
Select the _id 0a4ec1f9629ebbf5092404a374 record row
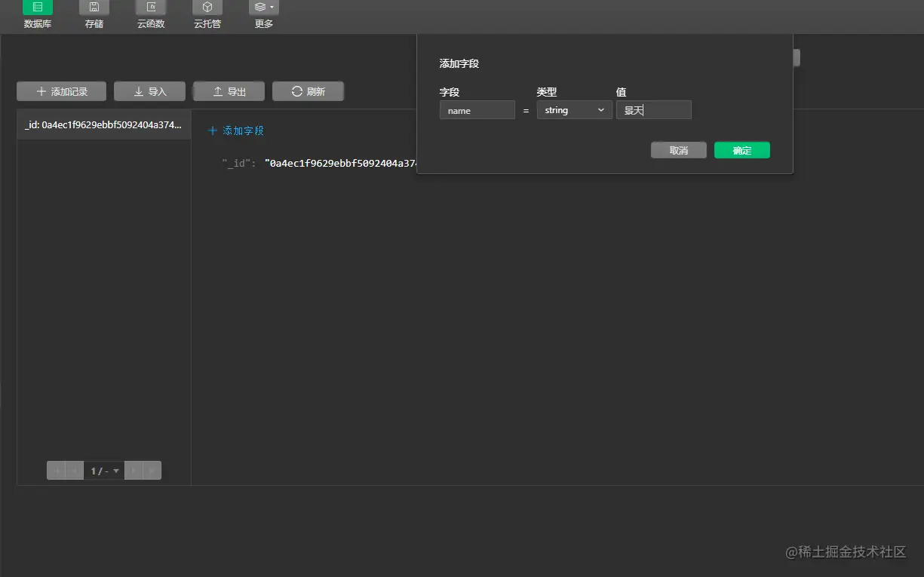pyautogui.click(x=104, y=125)
